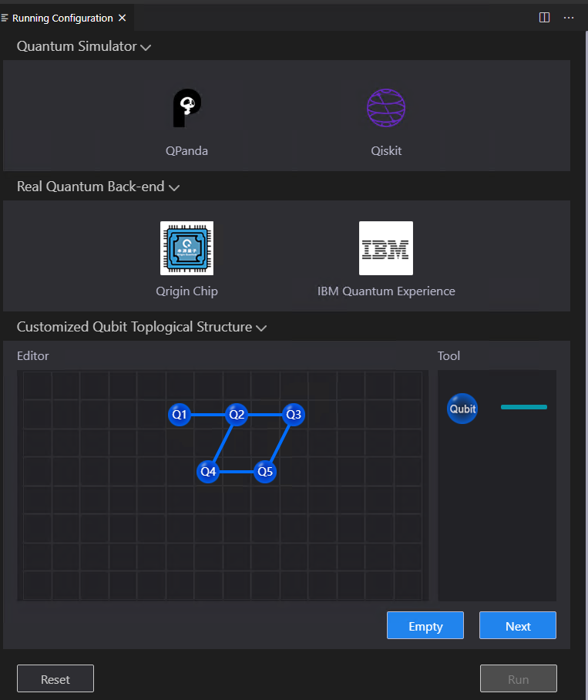Viewport: 588px width, 700px height.
Task: Click the edge connecting Q2 and Q3
Action: (x=265, y=415)
